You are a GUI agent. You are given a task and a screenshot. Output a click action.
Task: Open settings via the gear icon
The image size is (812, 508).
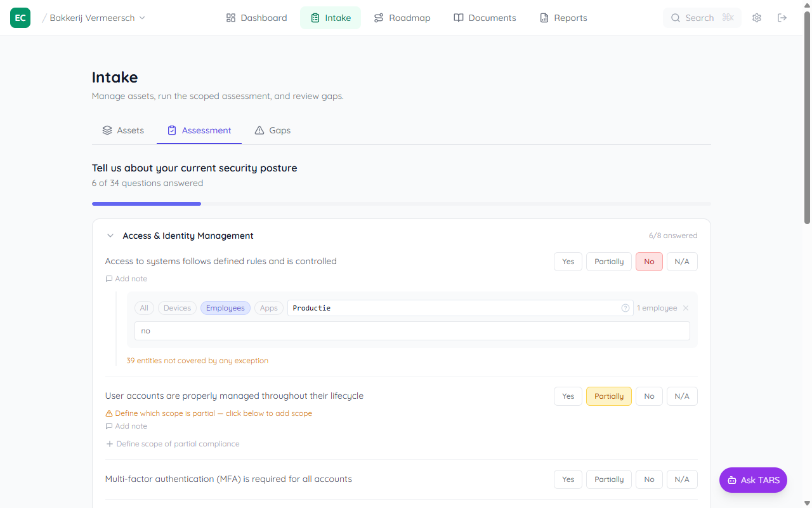coord(756,18)
